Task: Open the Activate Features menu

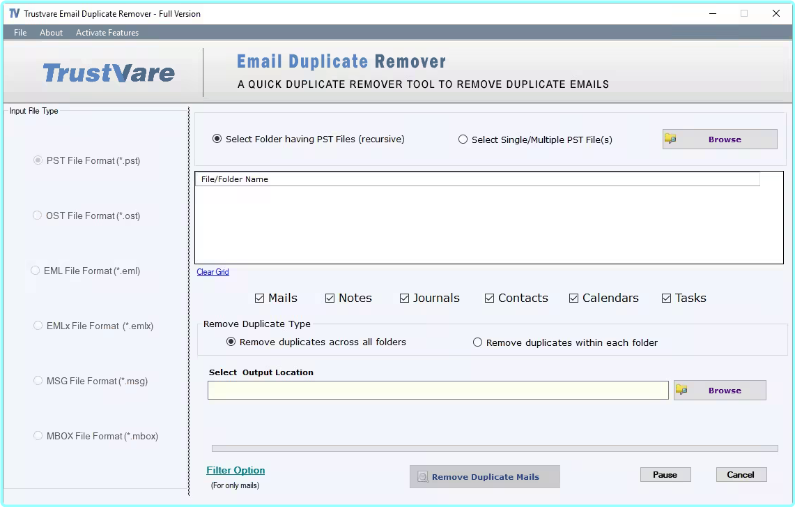Action: [107, 32]
